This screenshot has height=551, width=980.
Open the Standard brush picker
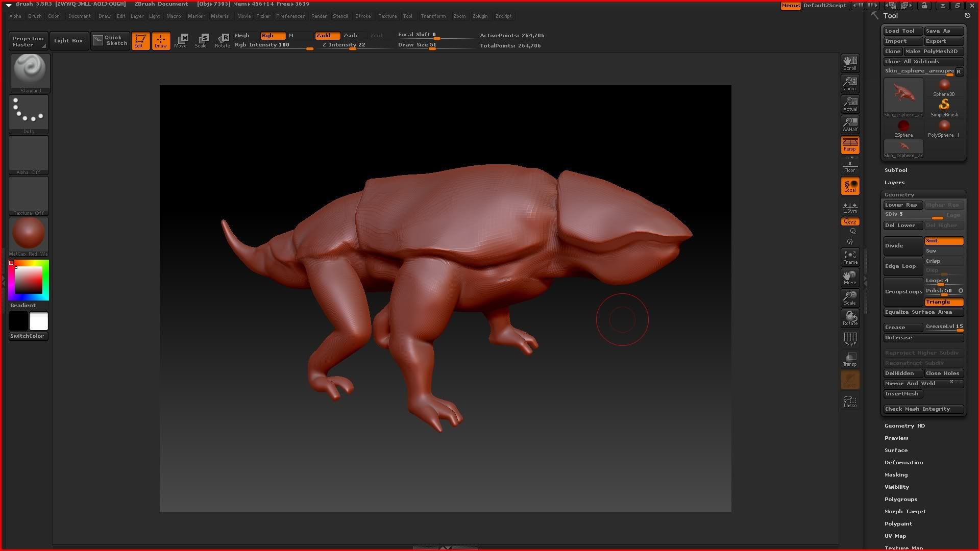click(x=30, y=73)
